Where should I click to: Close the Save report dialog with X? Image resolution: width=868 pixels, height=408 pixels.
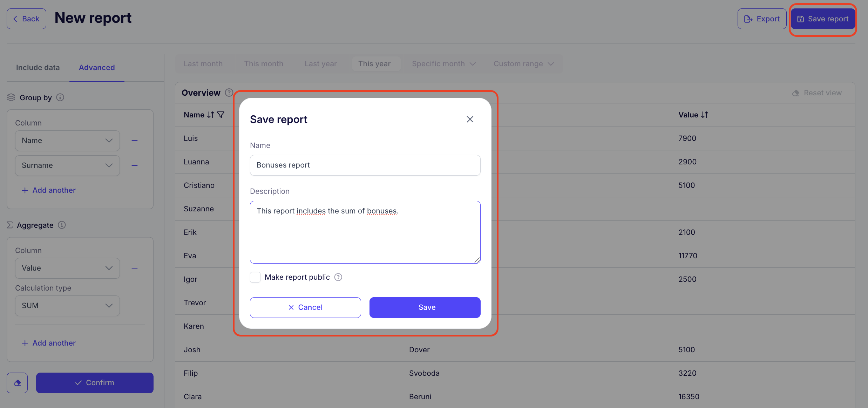pyautogui.click(x=470, y=119)
